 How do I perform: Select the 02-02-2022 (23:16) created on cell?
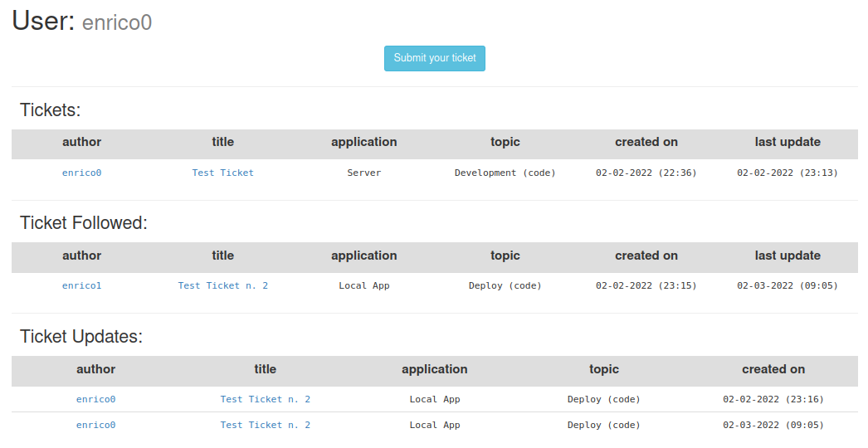coord(773,399)
